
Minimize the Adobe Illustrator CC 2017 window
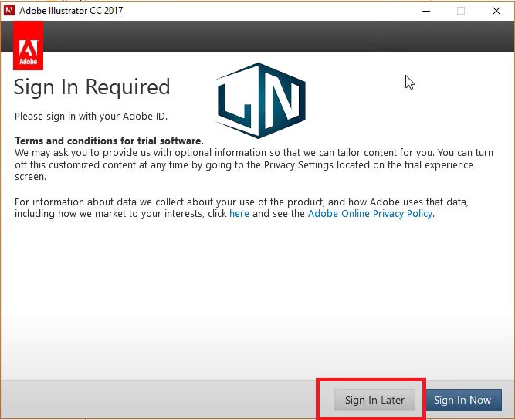point(425,11)
